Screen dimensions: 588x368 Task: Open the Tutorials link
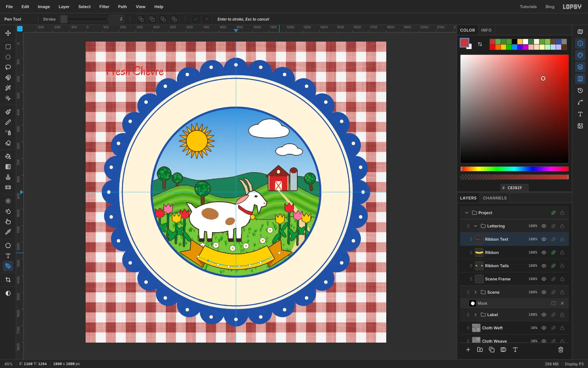[x=528, y=7]
